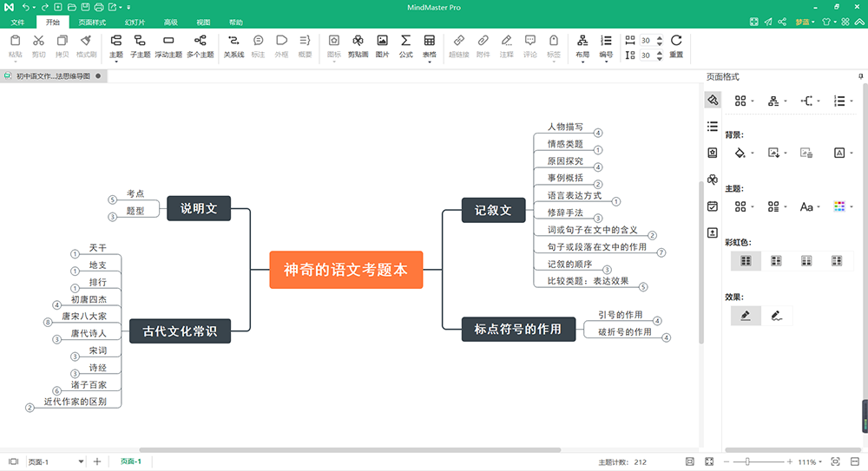Click the Paste (粘贴) icon
Viewport: 868px width, 471px height.
coord(16,41)
